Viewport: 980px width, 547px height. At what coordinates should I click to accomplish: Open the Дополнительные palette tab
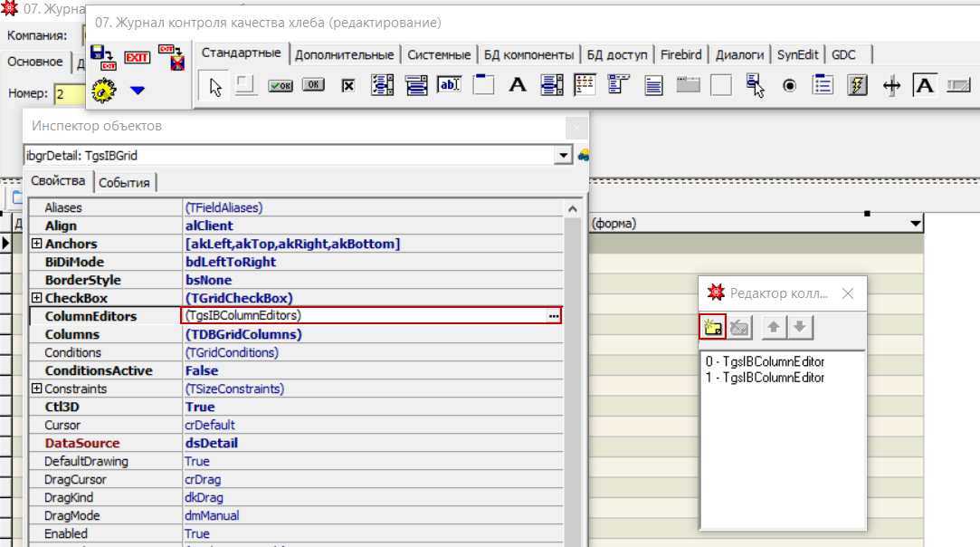344,54
